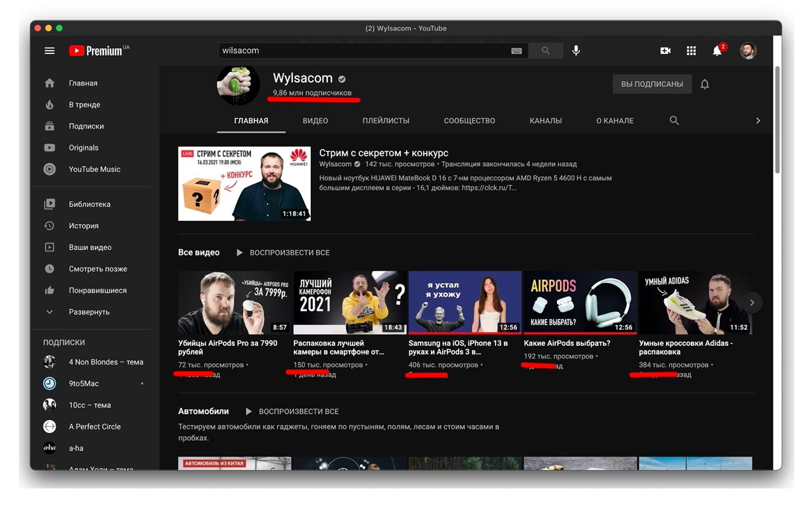Open Какие AirPods выбрать thumbnail
812x510 pixels.
pyautogui.click(x=580, y=303)
